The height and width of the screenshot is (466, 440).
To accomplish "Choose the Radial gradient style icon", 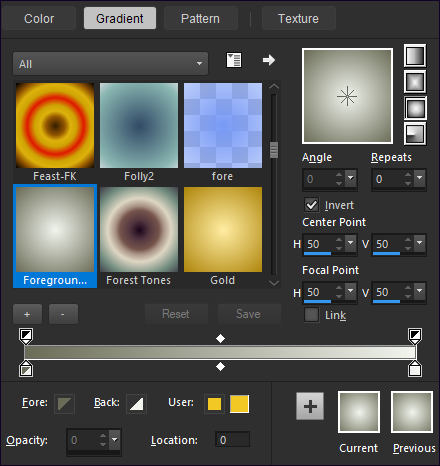I will (415, 134).
